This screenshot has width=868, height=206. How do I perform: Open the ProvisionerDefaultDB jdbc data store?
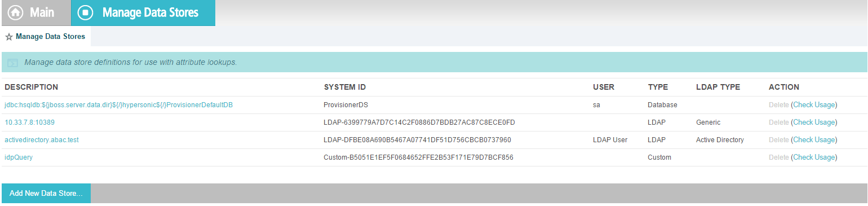(119, 105)
